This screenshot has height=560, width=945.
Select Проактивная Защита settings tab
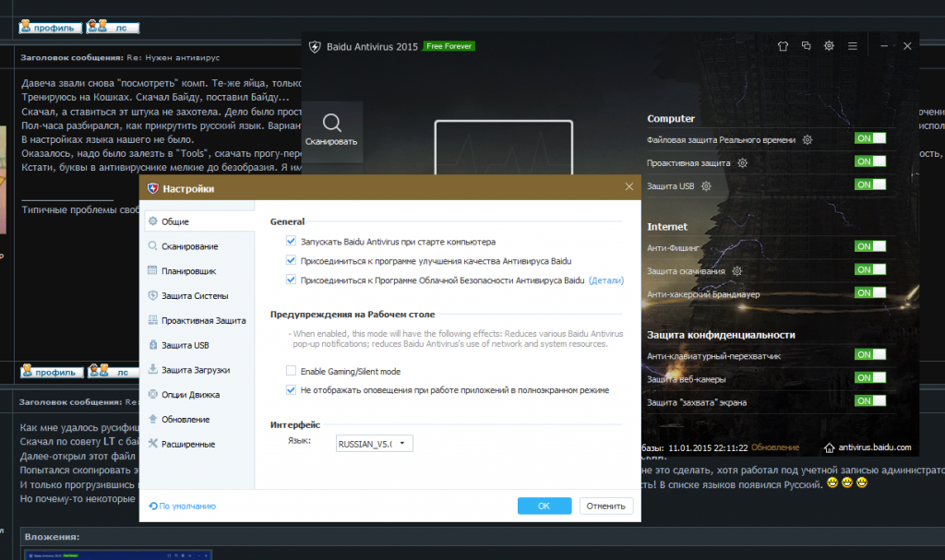click(199, 321)
